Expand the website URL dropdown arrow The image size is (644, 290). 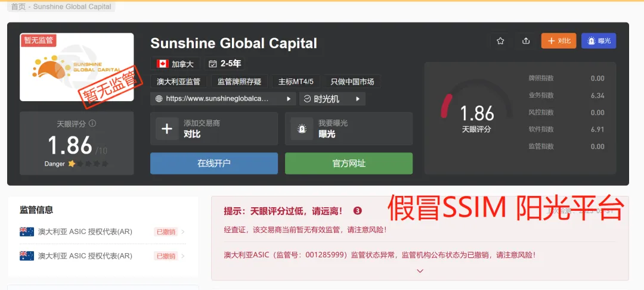pos(289,99)
